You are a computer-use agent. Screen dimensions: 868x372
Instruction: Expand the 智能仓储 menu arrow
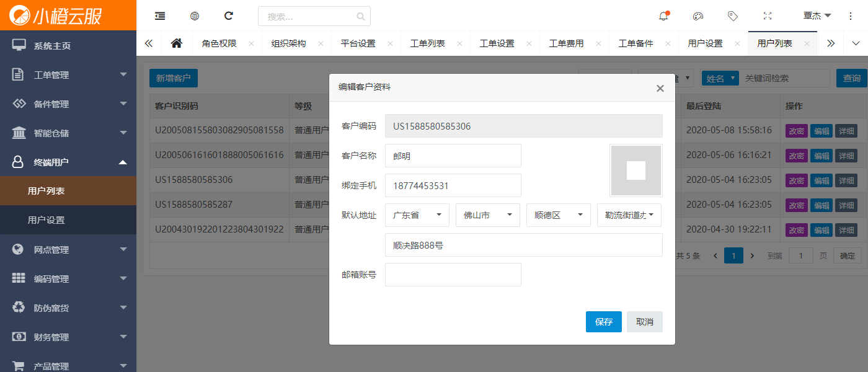pyautogui.click(x=123, y=133)
